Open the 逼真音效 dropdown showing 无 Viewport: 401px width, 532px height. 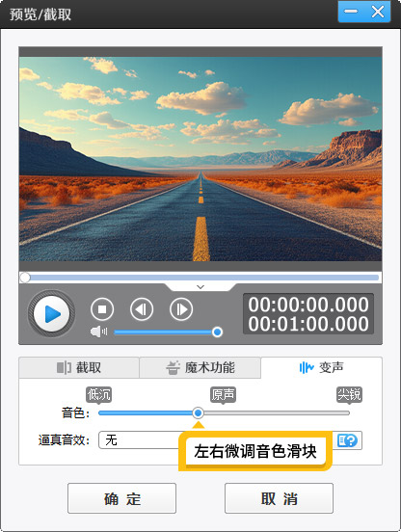(x=139, y=440)
